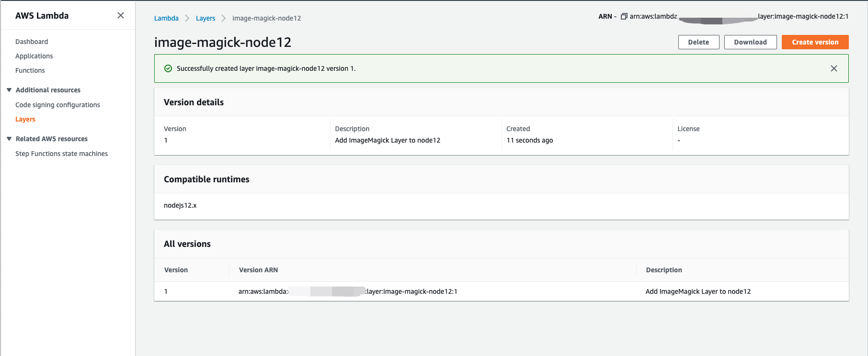The height and width of the screenshot is (356, 868).
Task: Open Code signing configurations
Action: pos(57,105)
